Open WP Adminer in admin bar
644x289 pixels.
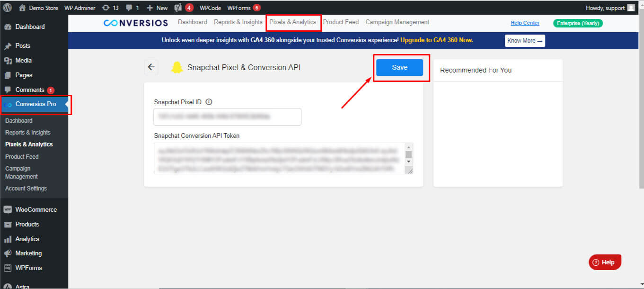pyautogui.click(x=79, y=8)
